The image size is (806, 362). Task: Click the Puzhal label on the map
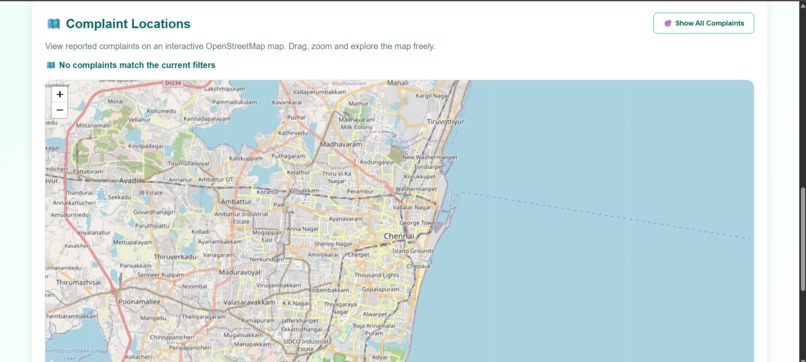click(296, 117)
